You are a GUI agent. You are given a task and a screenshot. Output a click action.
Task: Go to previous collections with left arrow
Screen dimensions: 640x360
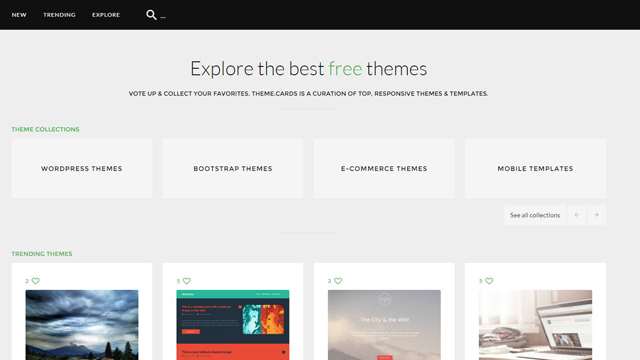(x=577, y=215)
